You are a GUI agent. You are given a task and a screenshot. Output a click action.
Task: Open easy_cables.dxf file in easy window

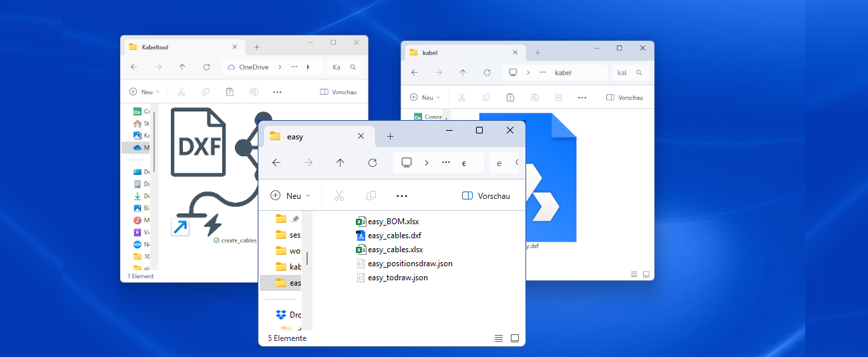pyautogui.click(x=394, y=236)
